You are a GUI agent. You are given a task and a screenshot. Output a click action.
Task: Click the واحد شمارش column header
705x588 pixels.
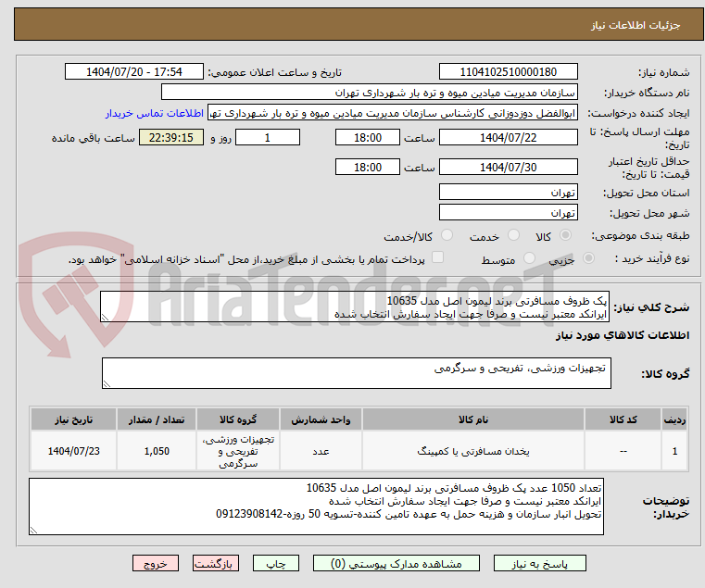[321, 419]
